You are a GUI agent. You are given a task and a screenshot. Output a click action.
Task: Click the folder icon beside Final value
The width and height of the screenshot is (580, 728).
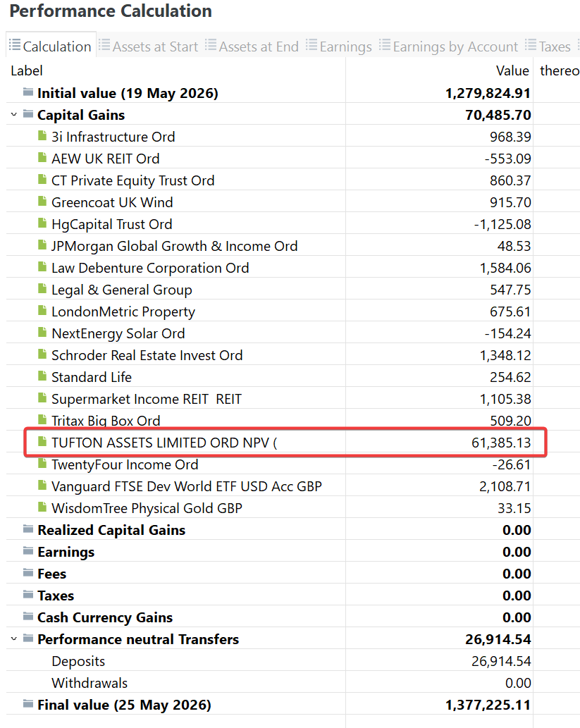pyautogui.click(x=28, y=703)
